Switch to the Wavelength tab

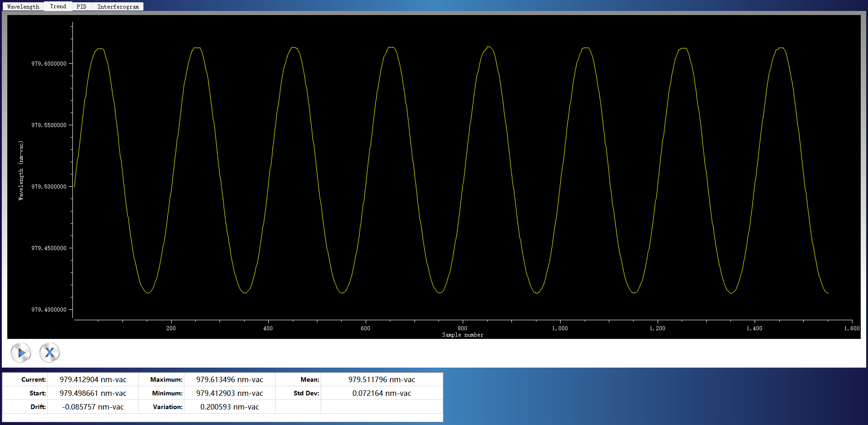tap(23, 7)
